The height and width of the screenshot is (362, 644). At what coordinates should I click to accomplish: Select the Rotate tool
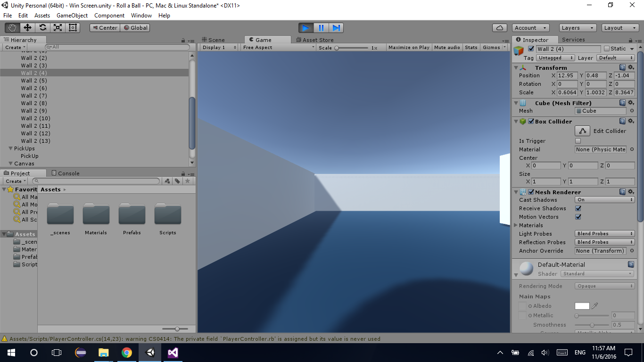43,27
